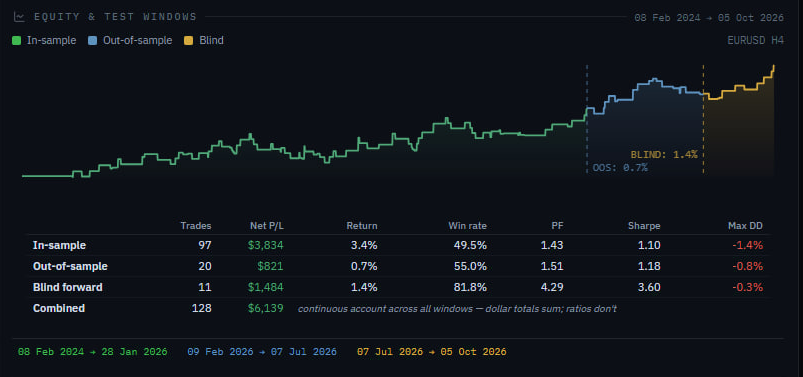
Task: Click the green In-sample legend swatch
Action: tap(16, 40)
